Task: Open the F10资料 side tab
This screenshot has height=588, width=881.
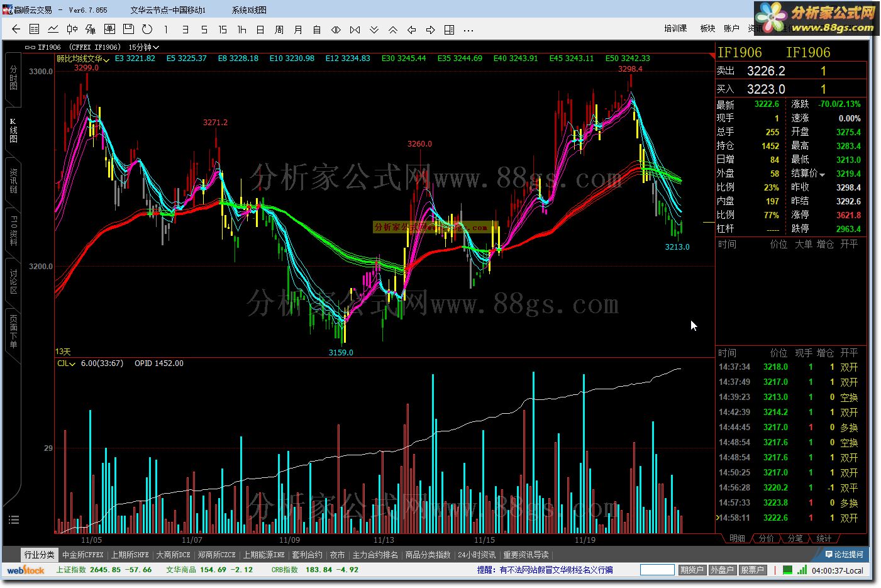Action: (13, 230)
